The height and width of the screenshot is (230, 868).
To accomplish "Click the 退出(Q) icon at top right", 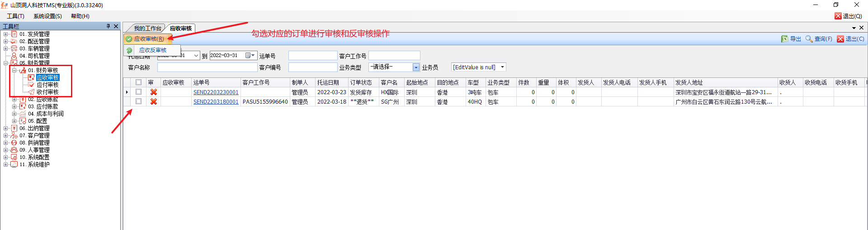I will [x=838, y=16].
